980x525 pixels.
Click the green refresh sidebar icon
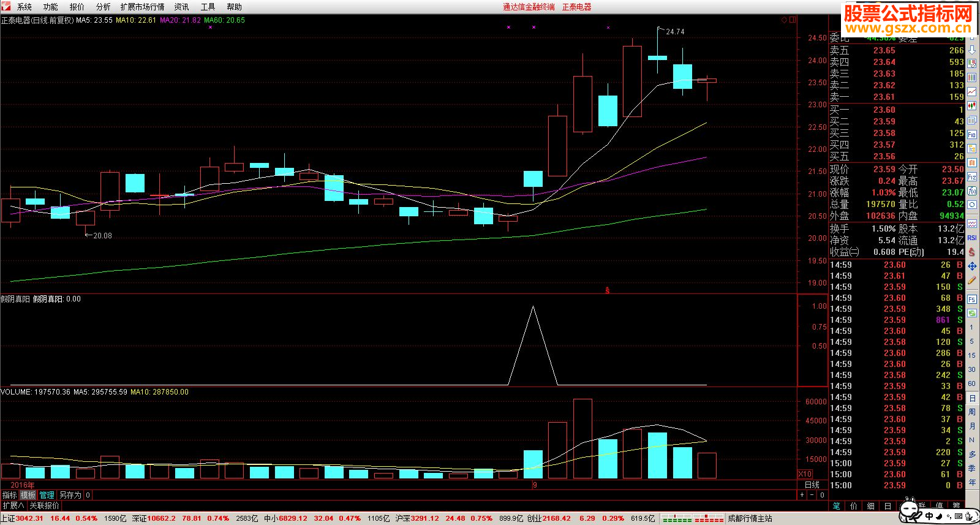click(x=972, y=313)
